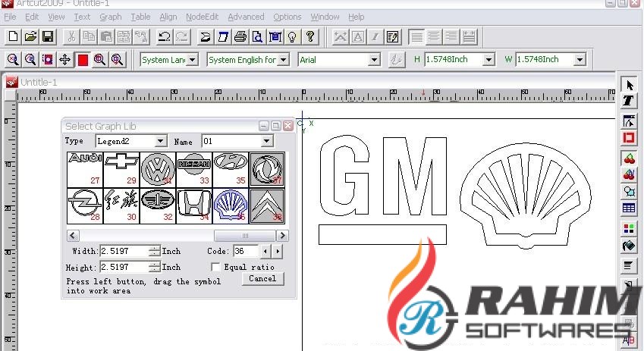This screenshot has height=351, width=644.
Task: Open the H height 1.5748Inch dropdown
Action: pos(488,60)
